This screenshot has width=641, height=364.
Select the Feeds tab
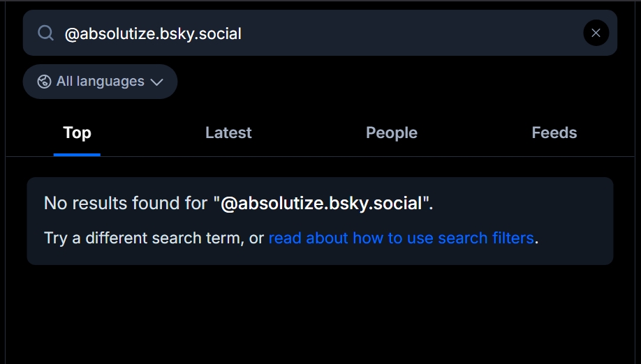pos(554,132)
